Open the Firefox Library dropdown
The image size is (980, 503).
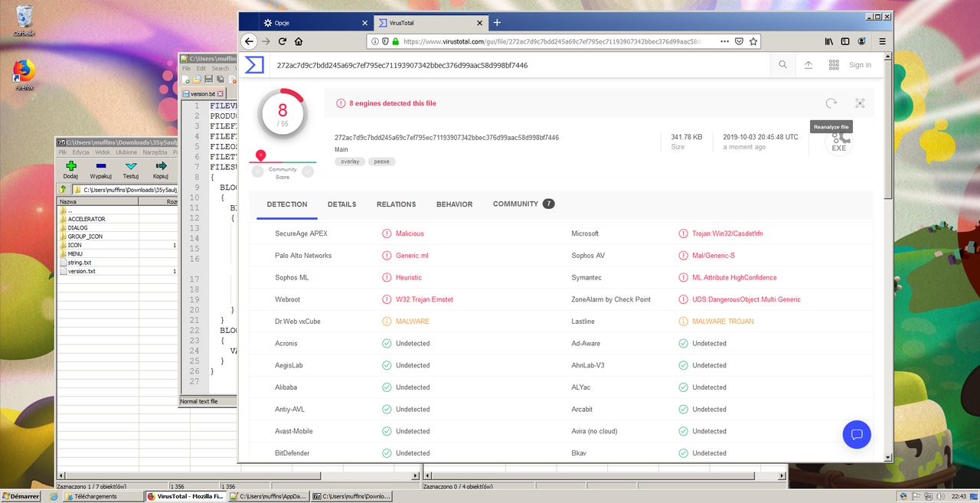828,41
